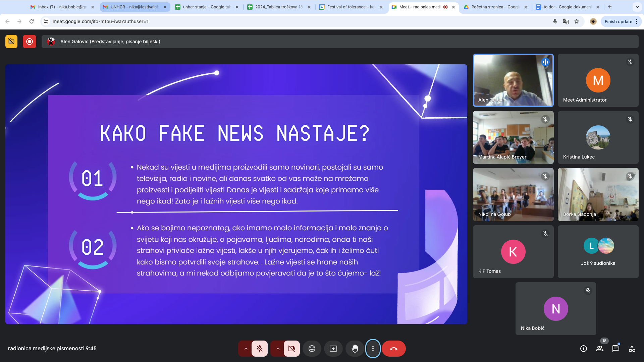Open the activities shapes icon
Viewport: 644px width, 362px height.
click(632, 349)
